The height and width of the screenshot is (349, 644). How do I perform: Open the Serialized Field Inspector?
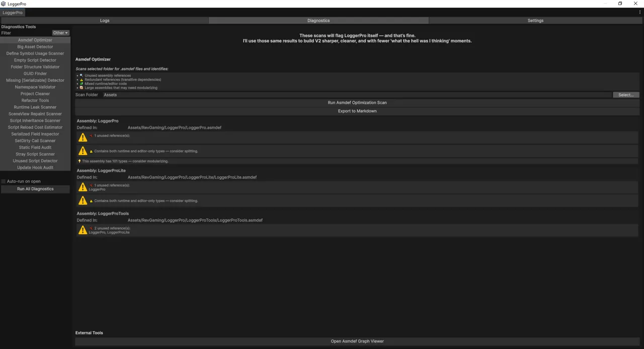click(x=35, y=134)
